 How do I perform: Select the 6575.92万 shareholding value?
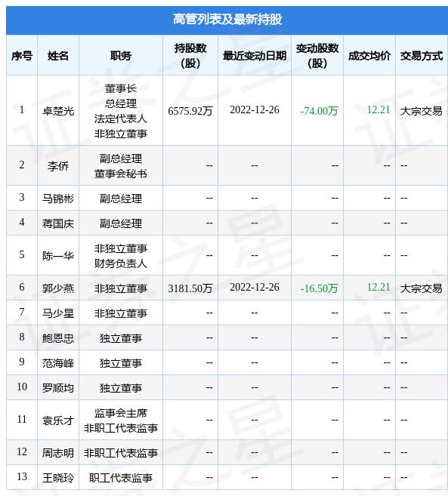coord(190,111)
